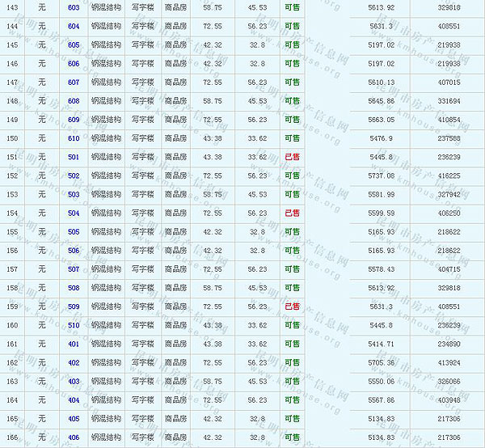
Task: View room 509 via its link
Action: click(x=74, y=306)
